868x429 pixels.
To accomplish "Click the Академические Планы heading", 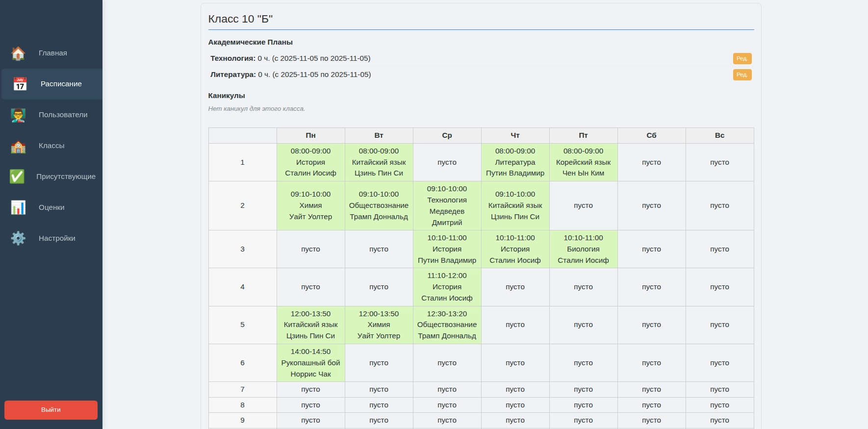I will click(x=251, y=42).
